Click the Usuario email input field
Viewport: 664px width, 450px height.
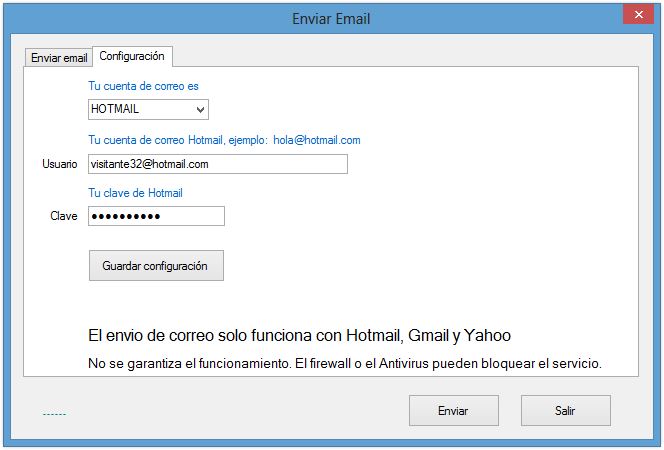(x=218, y=164)
